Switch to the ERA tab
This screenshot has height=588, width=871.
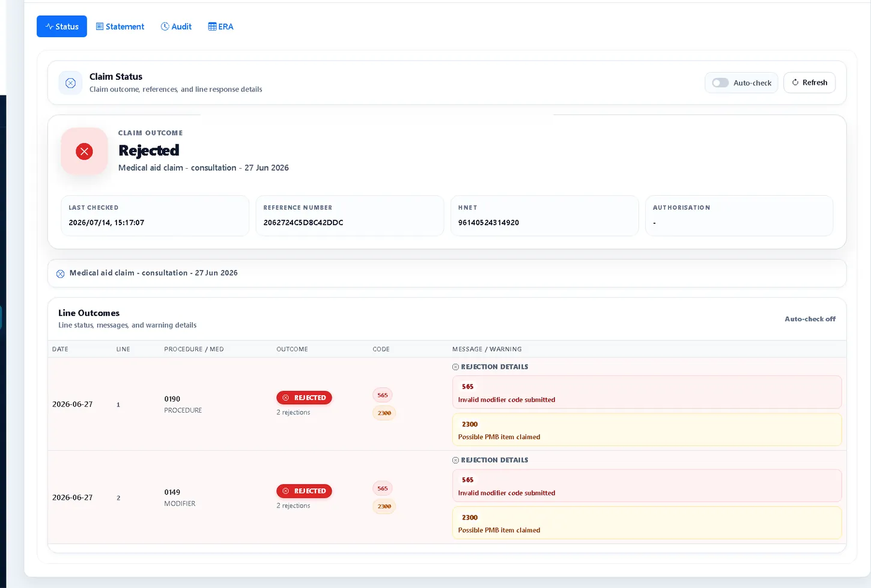tap(220, 26)
